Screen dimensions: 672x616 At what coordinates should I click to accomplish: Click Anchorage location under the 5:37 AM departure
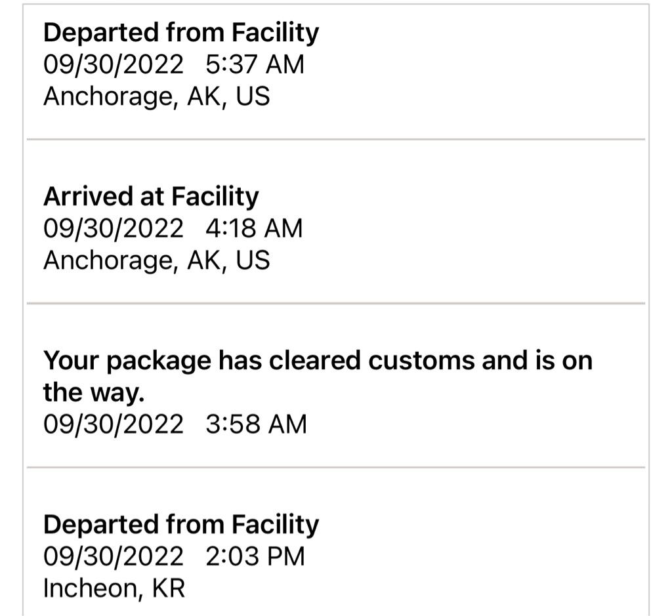pyautogui.click(x=156, y=97)
